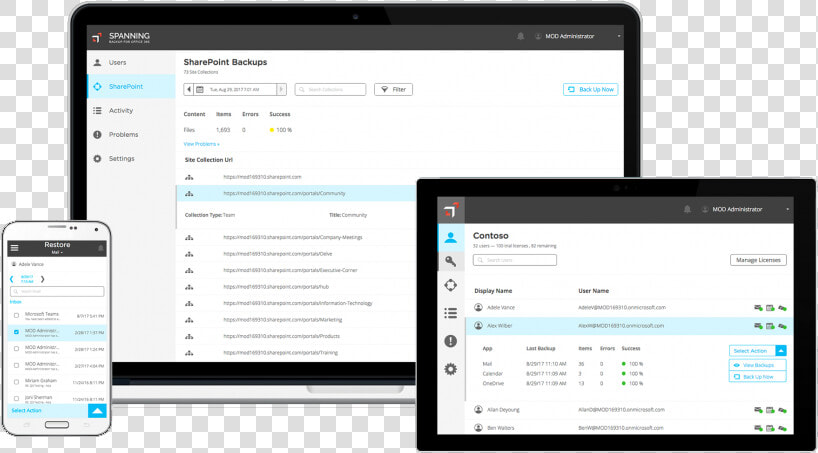Select Users icon in tablet sidebar
818x453 pixels.
pyautogui.click(x=451, y=237)
